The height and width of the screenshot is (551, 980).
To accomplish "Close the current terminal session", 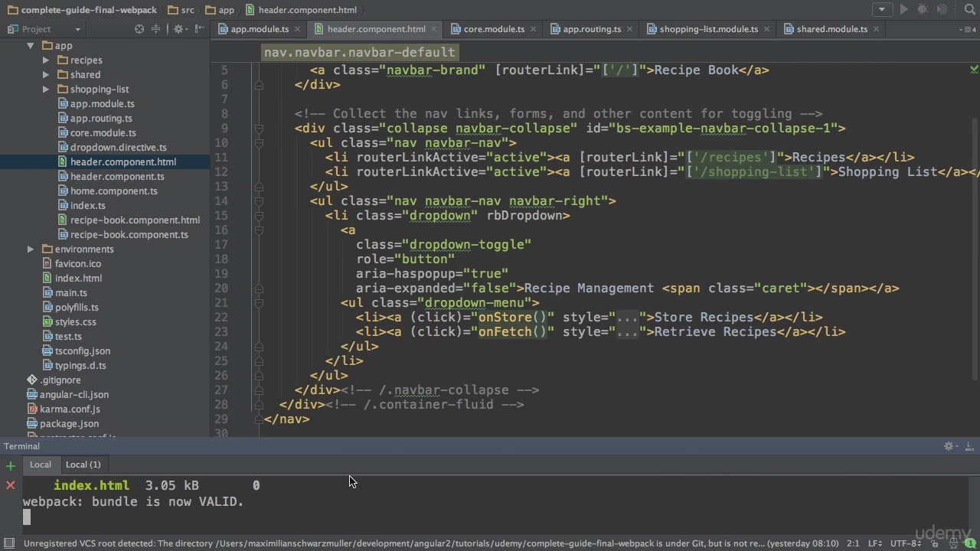I will click(11, 485).
